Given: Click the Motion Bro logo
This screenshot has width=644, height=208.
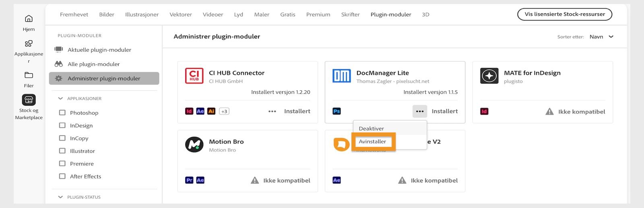Looking at the screenshot, I should (x=194, y=145).
